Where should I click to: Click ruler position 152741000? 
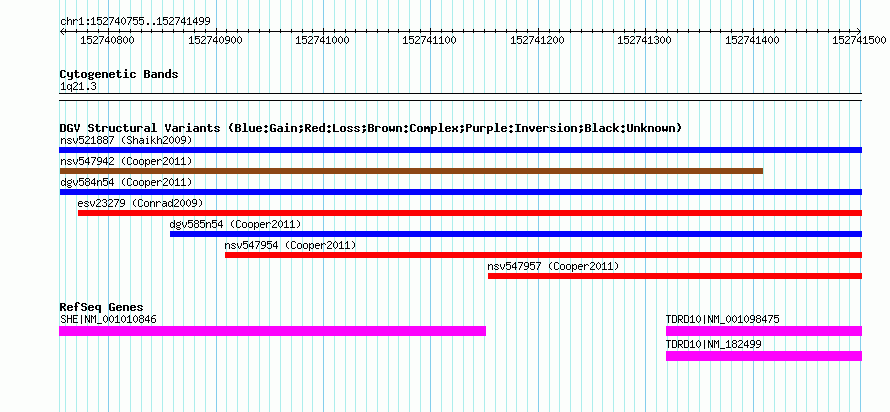(323, 40)
